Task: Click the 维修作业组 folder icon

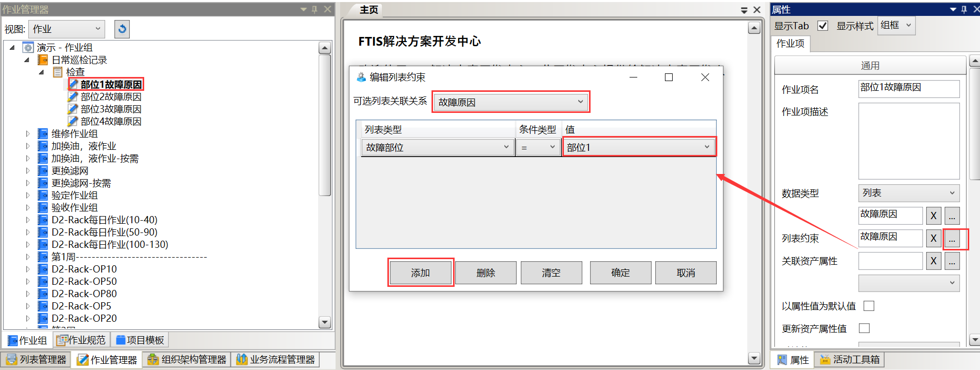Action: (x=43, y=134)
